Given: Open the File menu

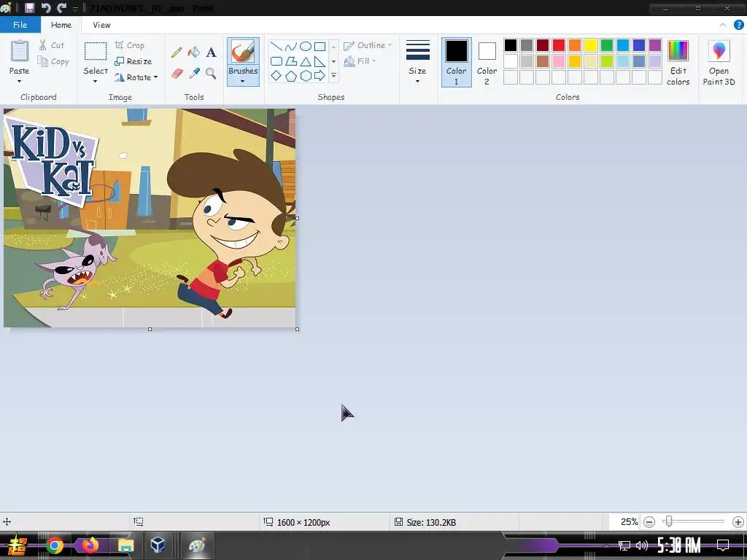Looking at the screenshot, I should pyautogui.click(x=20, y=25).
